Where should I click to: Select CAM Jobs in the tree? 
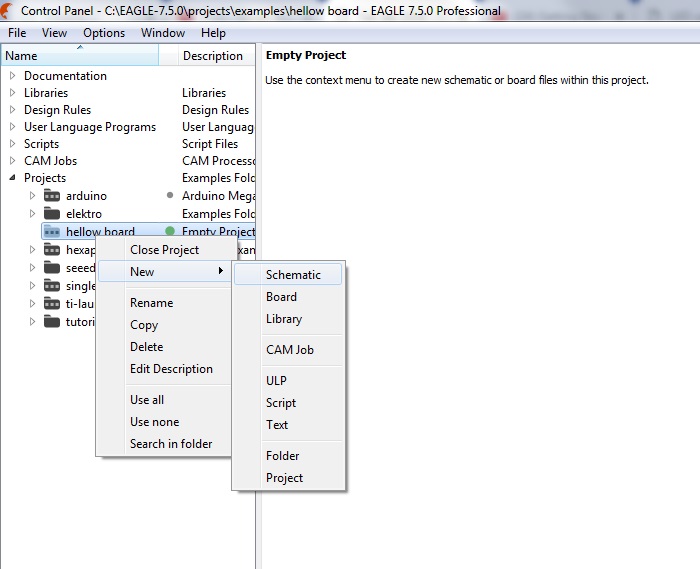(x=50, y=161)
